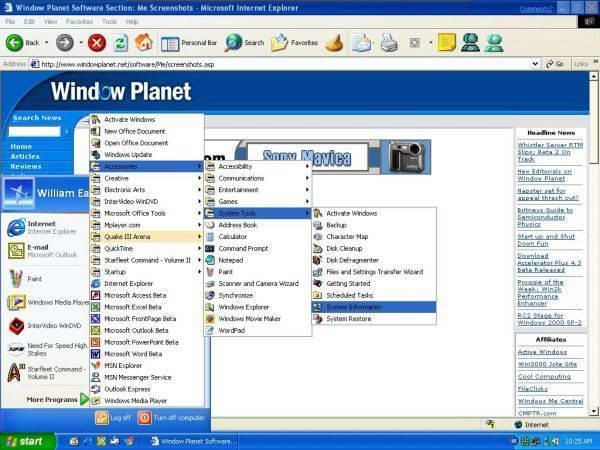This screenshot has height=450, width=600.
Task: Open the Tools menu
Action: pyautogui.click(x=109, y=22)
